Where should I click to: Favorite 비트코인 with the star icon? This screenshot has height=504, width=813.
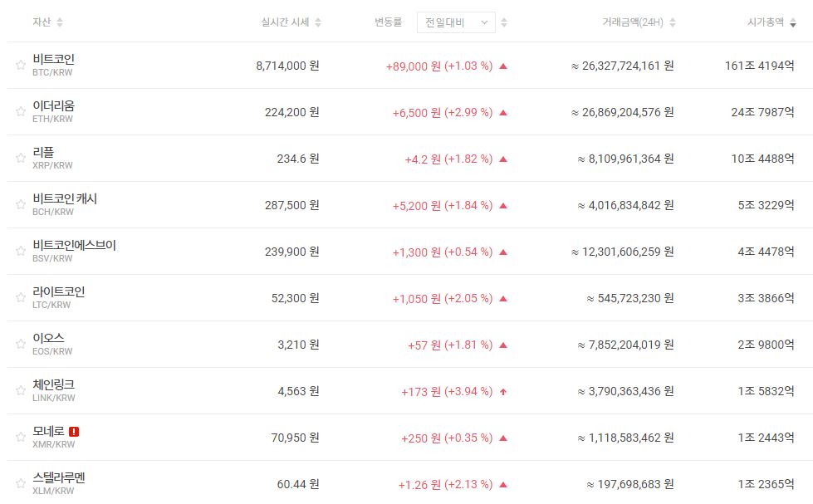pos(21,65)
